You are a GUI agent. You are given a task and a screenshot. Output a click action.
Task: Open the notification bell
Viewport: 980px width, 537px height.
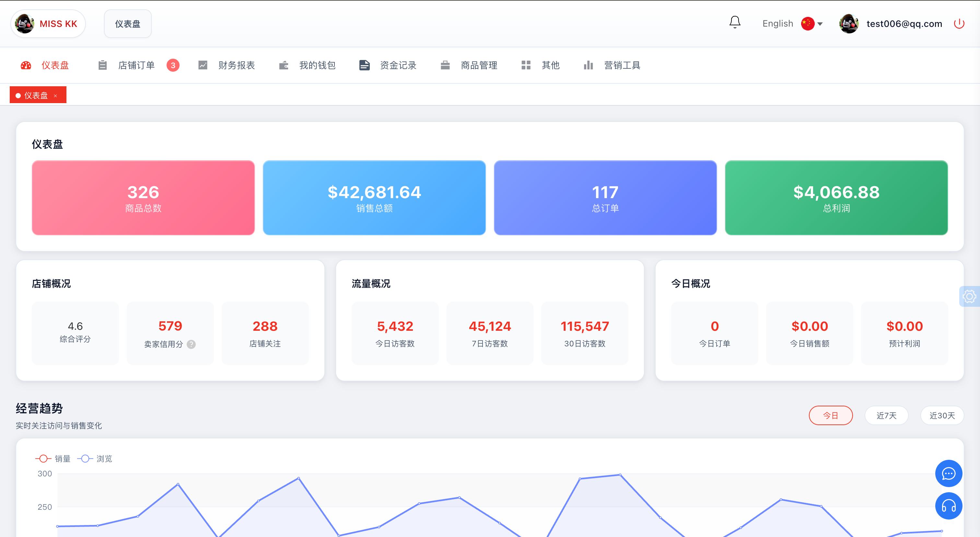click(x=735, y=22)
